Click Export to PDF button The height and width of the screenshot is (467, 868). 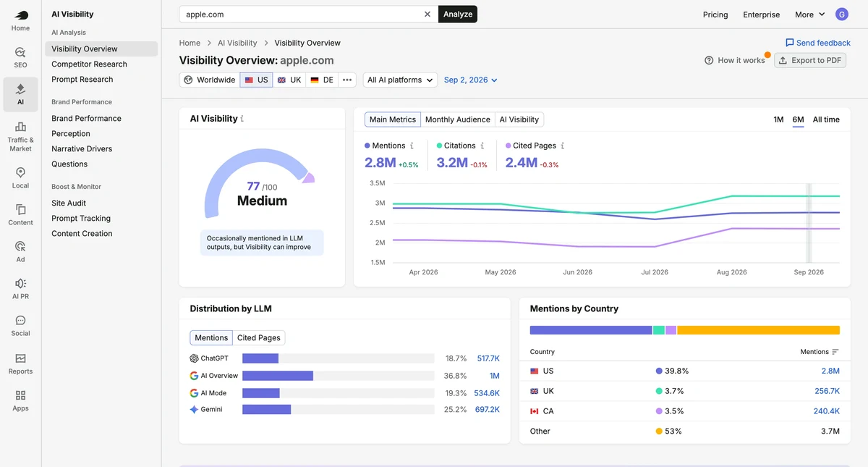[811, 60]
